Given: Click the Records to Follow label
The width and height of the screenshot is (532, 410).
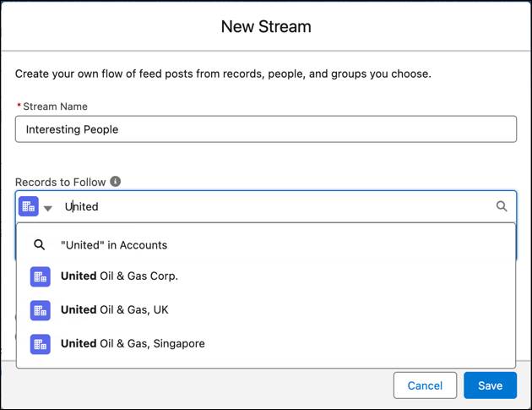Looking at the screenshot, I should coord(61,182).
